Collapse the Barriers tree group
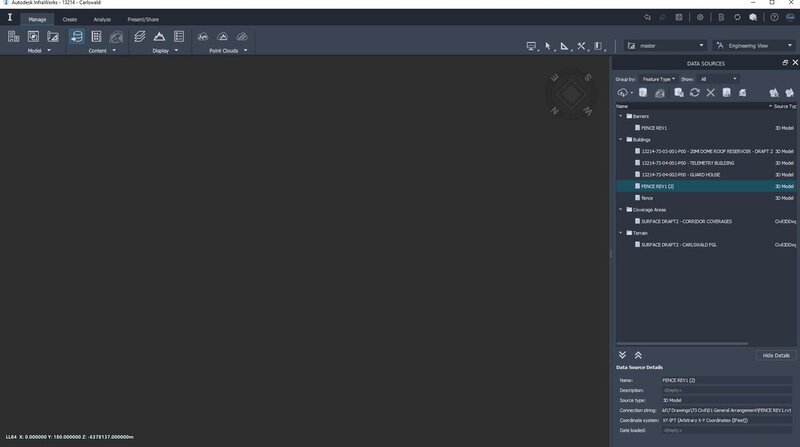 [x=621, y=116]
